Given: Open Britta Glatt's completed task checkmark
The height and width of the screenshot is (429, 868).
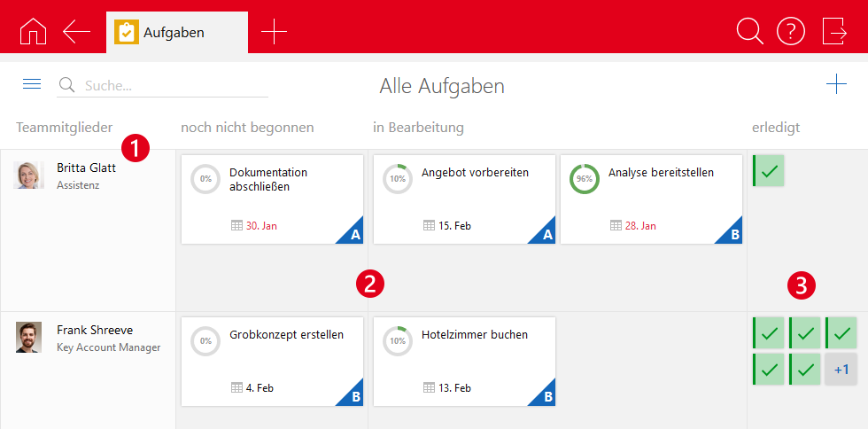Looking at the screenshot, I should point(769,170).
